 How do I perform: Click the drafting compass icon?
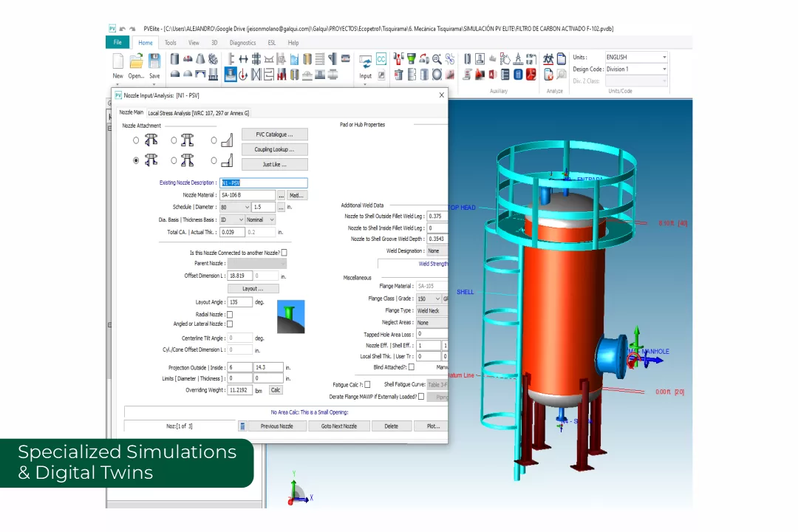point(518,59)
